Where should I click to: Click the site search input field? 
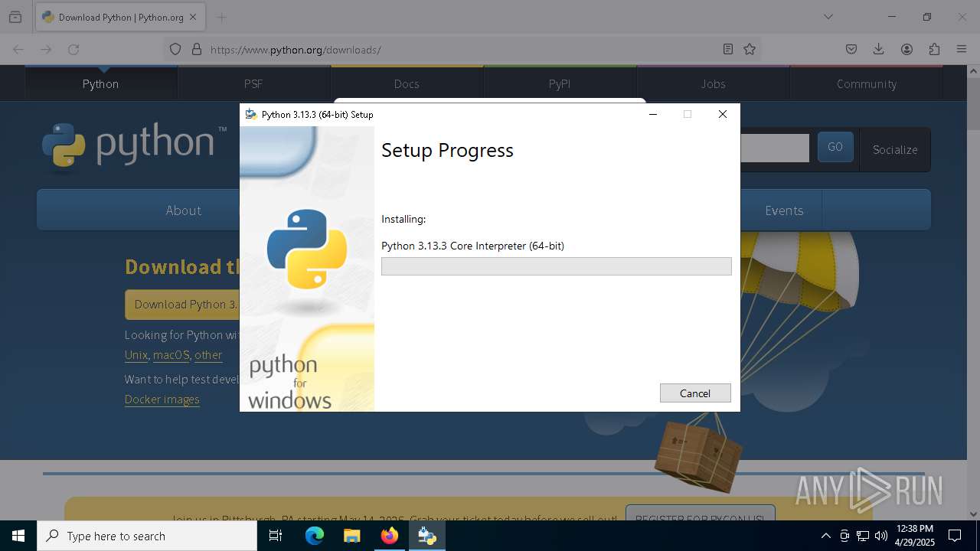774,148
